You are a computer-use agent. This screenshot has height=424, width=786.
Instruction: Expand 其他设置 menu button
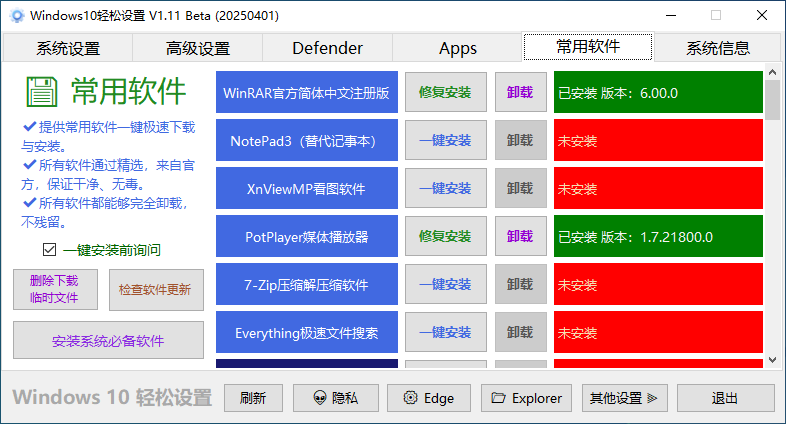[x=625, y=398]
